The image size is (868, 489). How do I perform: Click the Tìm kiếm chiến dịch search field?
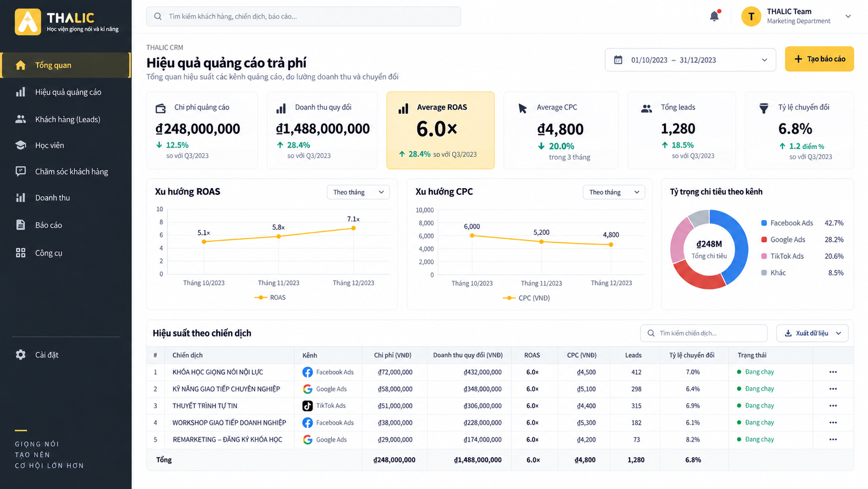tap(704, 333)
